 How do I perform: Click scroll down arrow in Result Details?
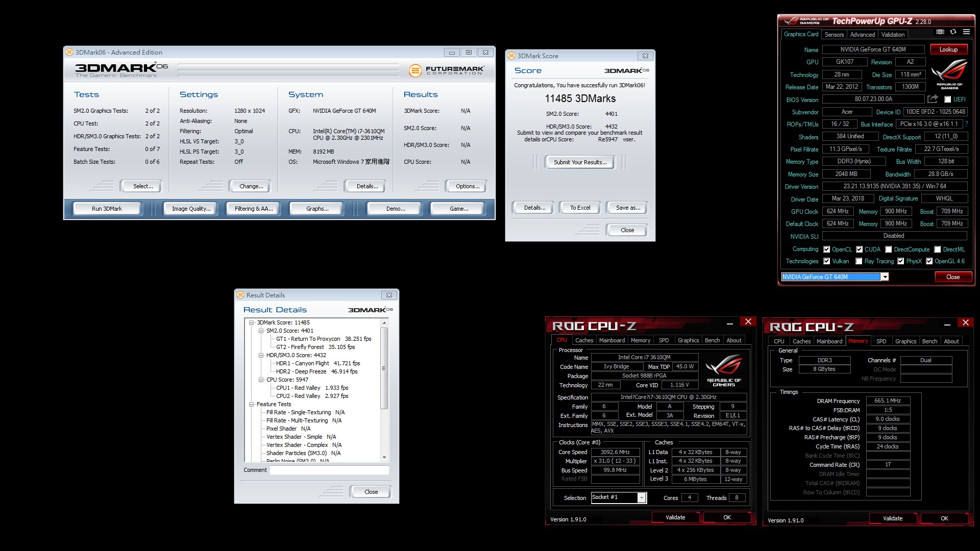pyautogui.click(x=384, y=458)
